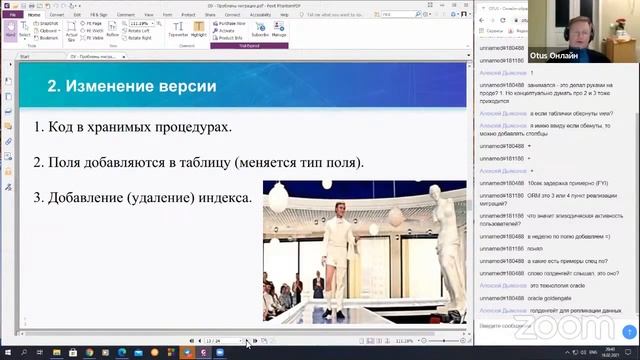Viewport: 640px width, 360px height.
Task: Click the Otus Онлайн speaker video
Action: point(584,31)
